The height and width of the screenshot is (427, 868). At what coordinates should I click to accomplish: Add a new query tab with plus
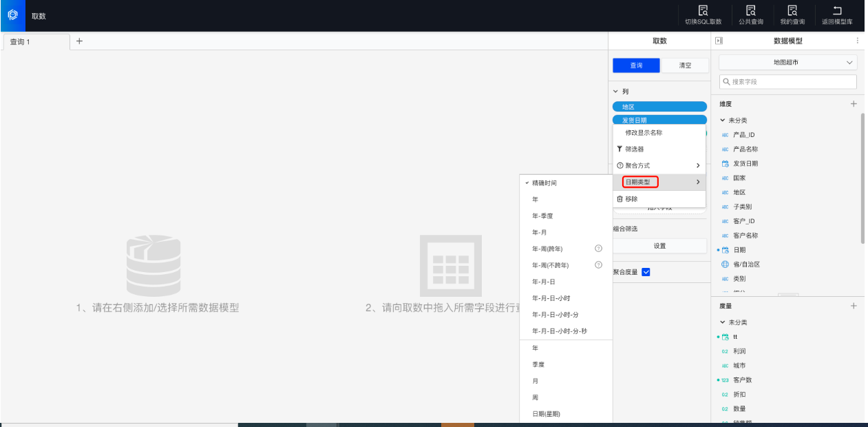pos(79,41)
